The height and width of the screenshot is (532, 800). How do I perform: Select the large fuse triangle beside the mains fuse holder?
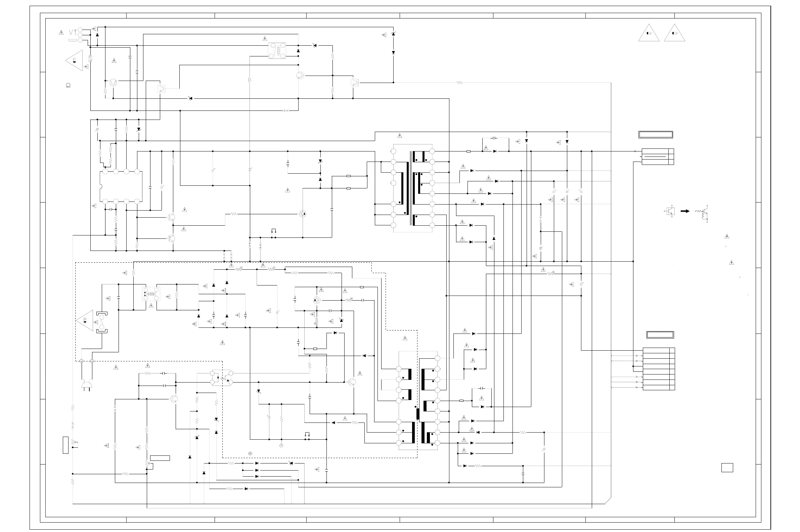tap(84, 321)
